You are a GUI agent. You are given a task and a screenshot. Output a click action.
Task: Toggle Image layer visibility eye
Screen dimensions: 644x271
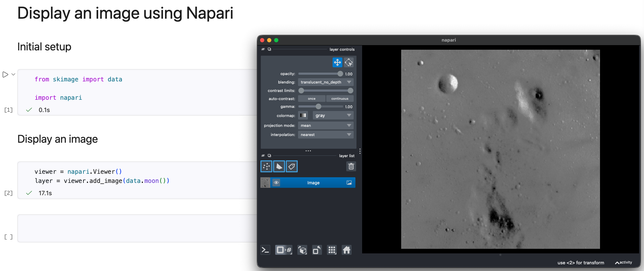pyautogui.click(x=276, y=183)
